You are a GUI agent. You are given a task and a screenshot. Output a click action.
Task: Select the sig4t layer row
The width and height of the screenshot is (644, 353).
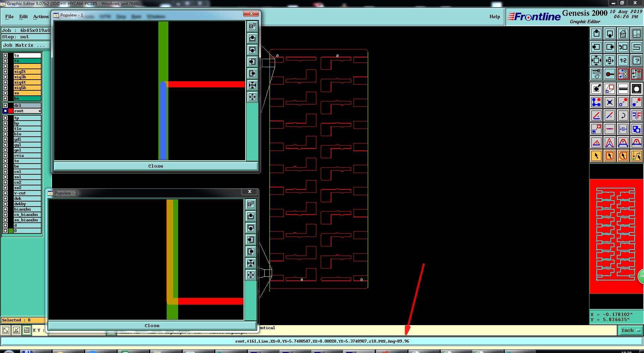27,82
